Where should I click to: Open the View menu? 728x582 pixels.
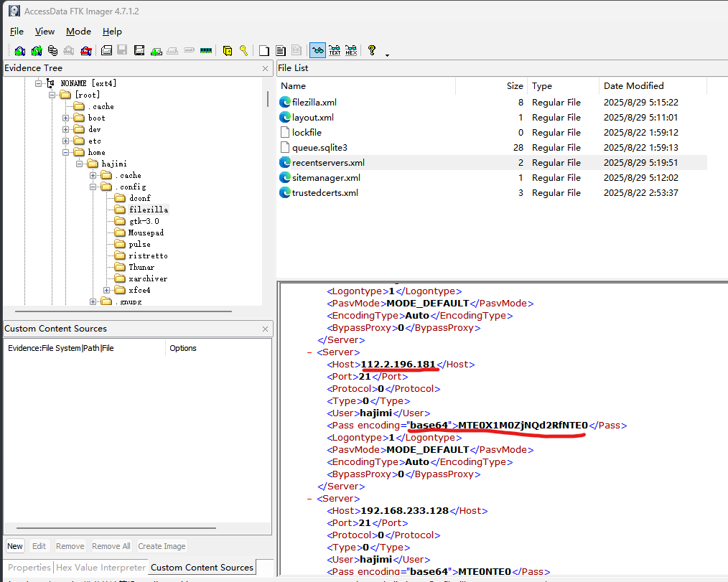tap(45, 31)
